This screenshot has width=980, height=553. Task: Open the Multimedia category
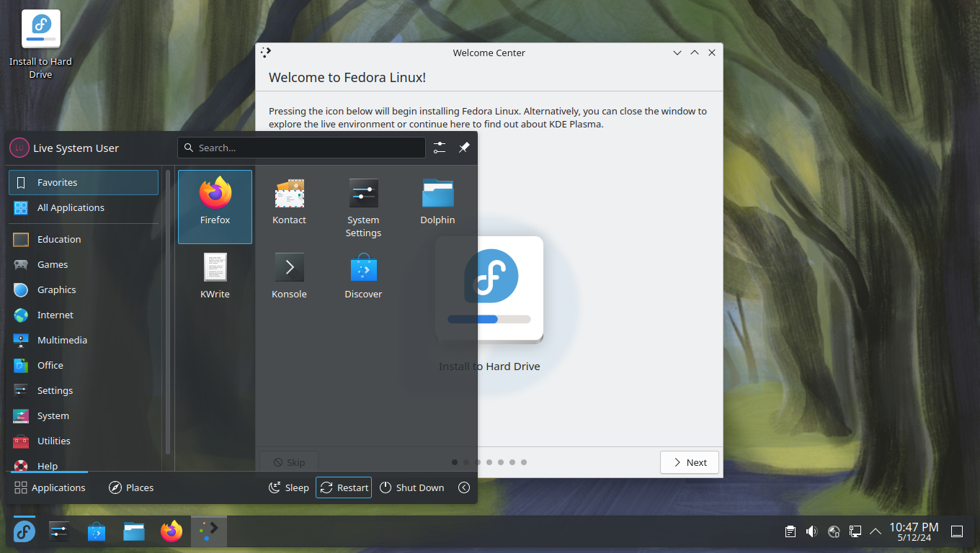pos(84,340)
